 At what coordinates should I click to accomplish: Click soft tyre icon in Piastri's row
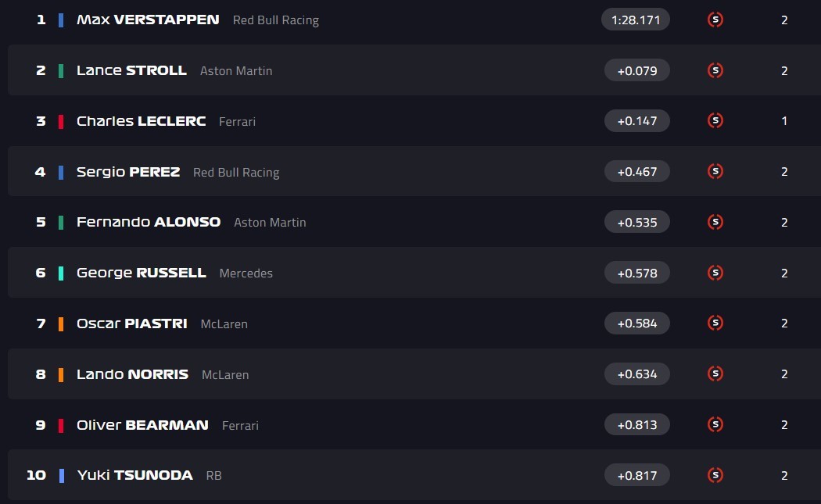click(x=715, y=323)
